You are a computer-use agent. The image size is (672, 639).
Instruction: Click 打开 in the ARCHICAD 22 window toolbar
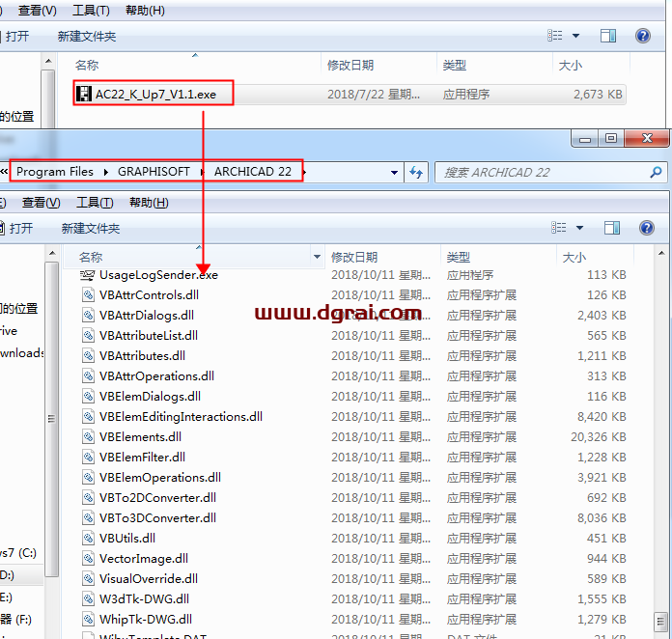click(20, 228)
